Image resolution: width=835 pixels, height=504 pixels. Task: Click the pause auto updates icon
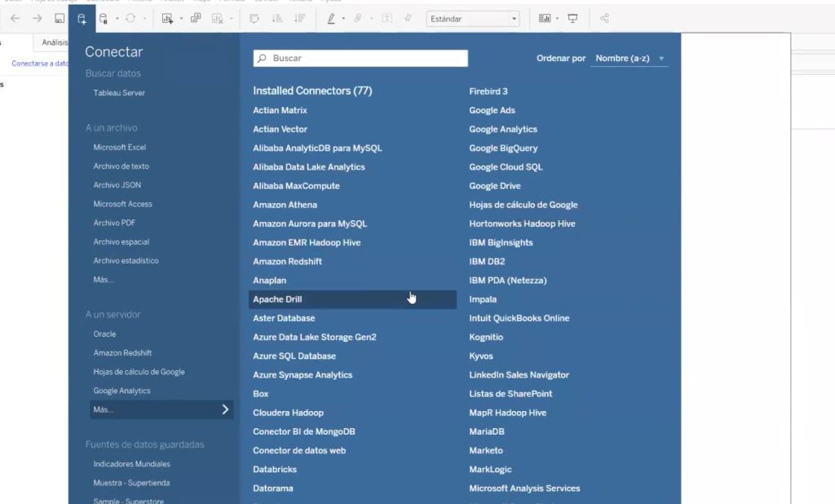[x=104, y=20]
